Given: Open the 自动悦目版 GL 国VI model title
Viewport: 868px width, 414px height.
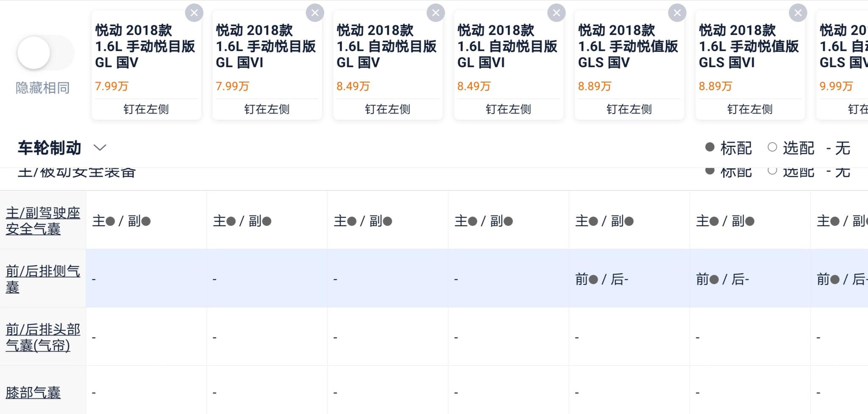Looking at the screenshot, I should [507, 46].
